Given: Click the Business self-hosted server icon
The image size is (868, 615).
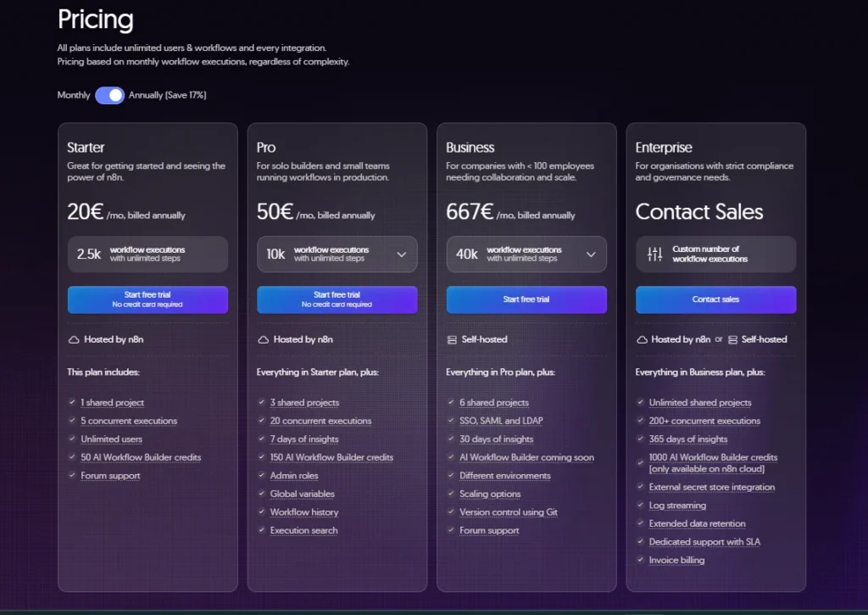Looking at the screenshot, I should point(452,339).
